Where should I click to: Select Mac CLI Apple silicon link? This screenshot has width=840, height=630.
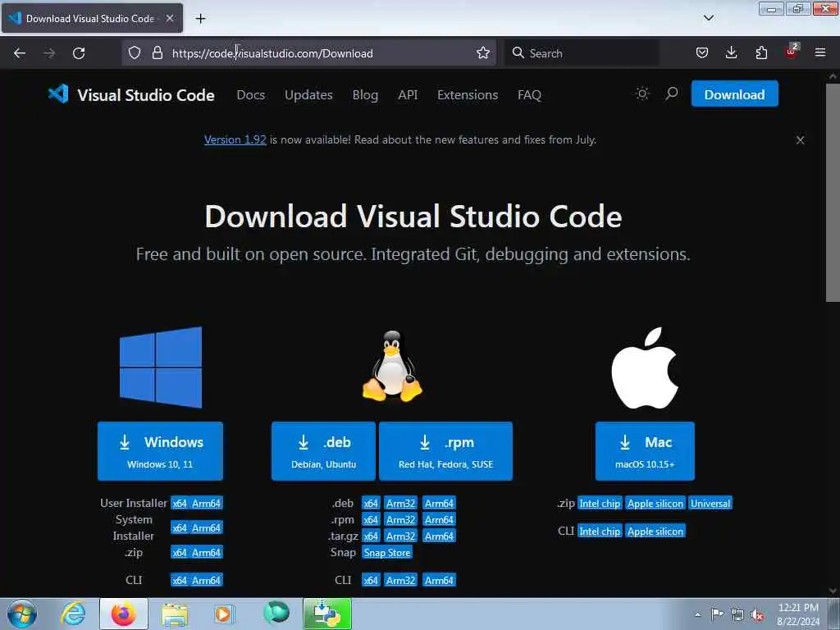coord(655,532)
